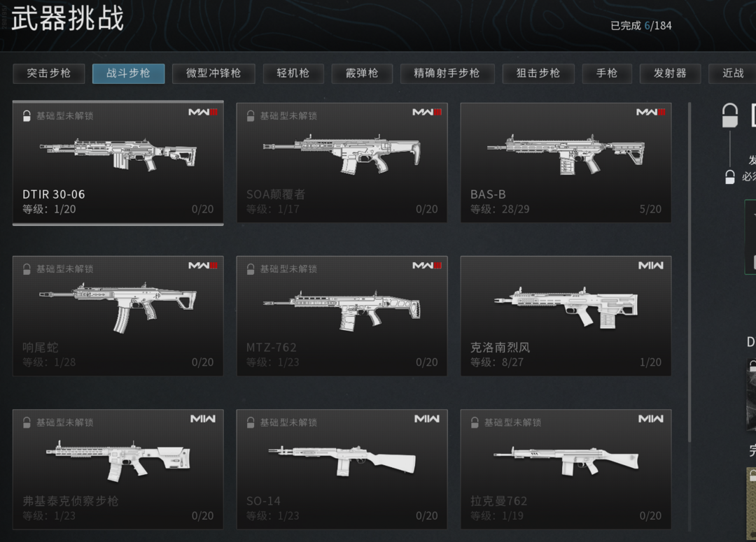Click the lock icon on SO-14 card

tap(250, 422)
